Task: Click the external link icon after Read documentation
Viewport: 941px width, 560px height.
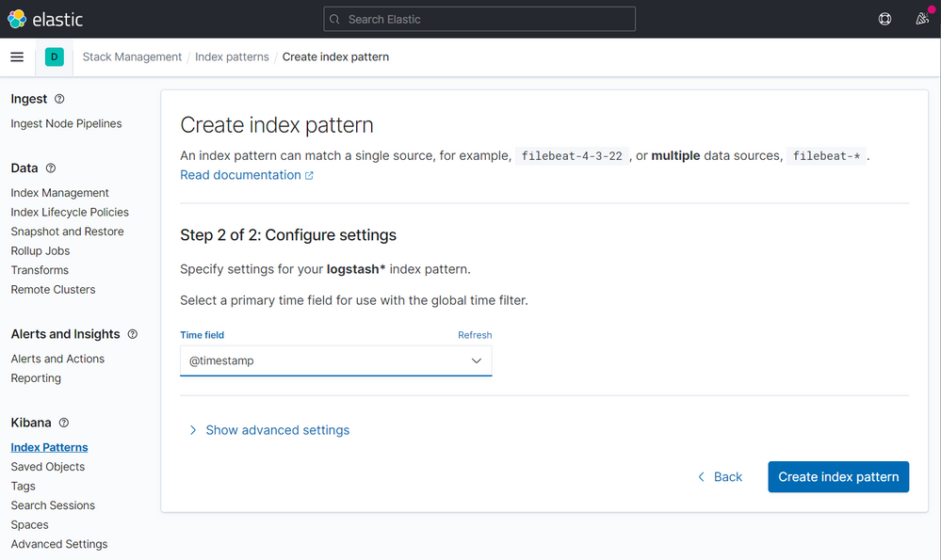Action: tap(309, 176)
